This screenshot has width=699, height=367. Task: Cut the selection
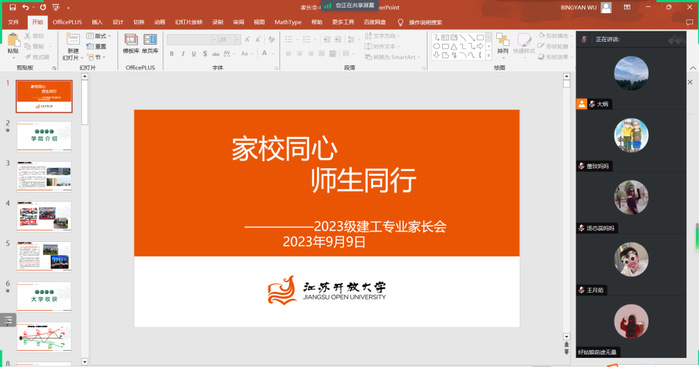(35, 36)
